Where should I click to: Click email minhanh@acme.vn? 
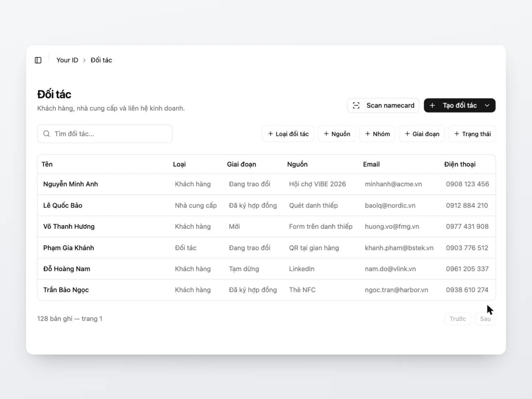pos(393,184)
